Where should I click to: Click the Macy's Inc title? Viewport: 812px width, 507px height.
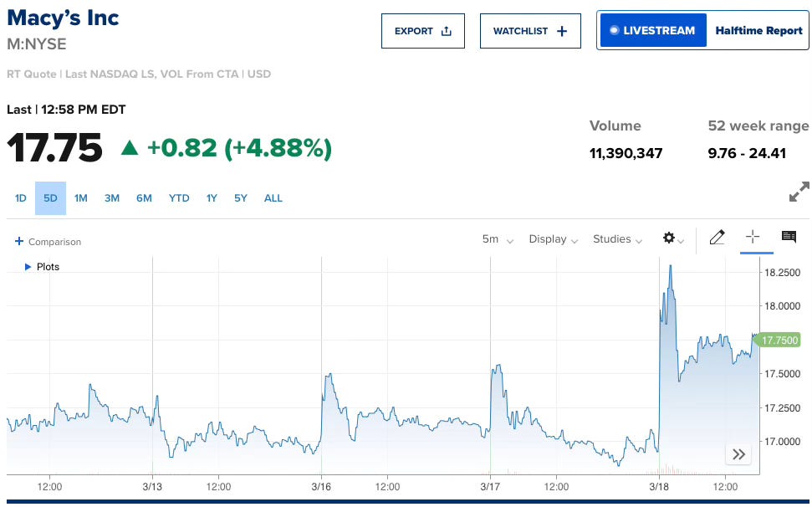pos(63,18)
